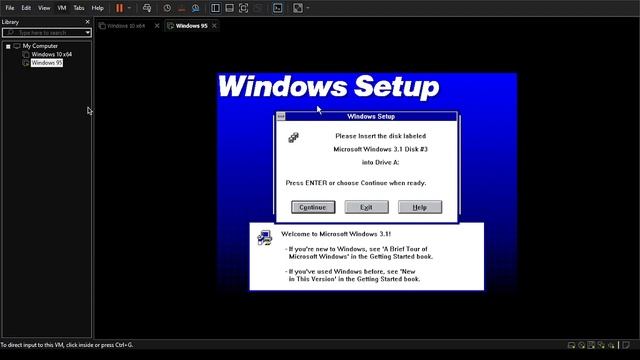Open the power options dropdown arrow beside pause
This screenshot has height=360, width=640.
(x=129, y=8)
